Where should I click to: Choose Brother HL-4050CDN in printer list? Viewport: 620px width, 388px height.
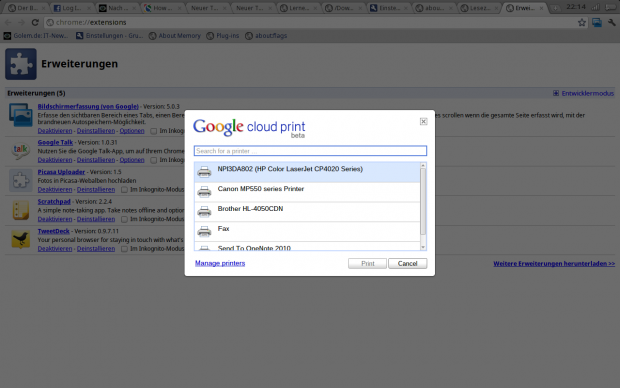coord(307,212)
